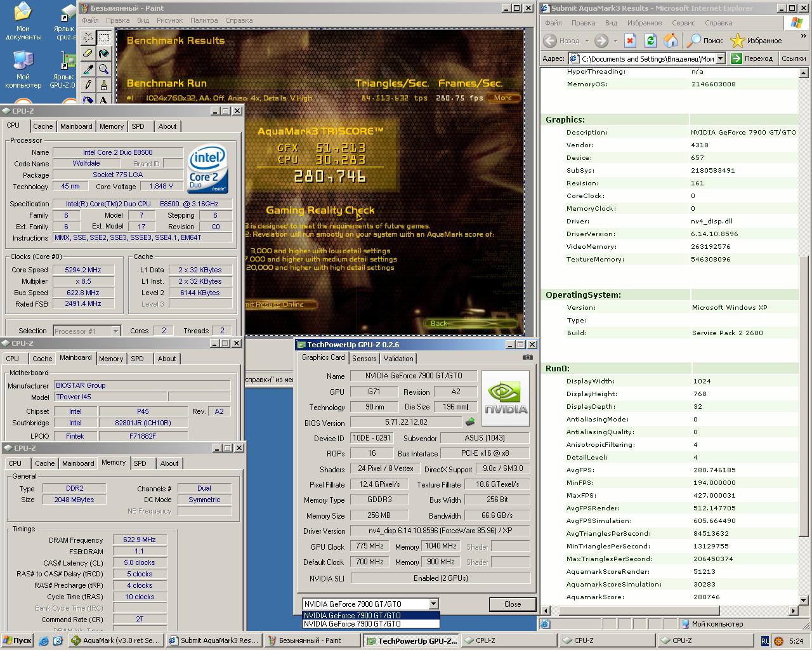Open the CPU tab in mainboard CPU-Z window
The width and height of the screenshot is (812, 650).
pyautogui.click(x=13, y=359)
